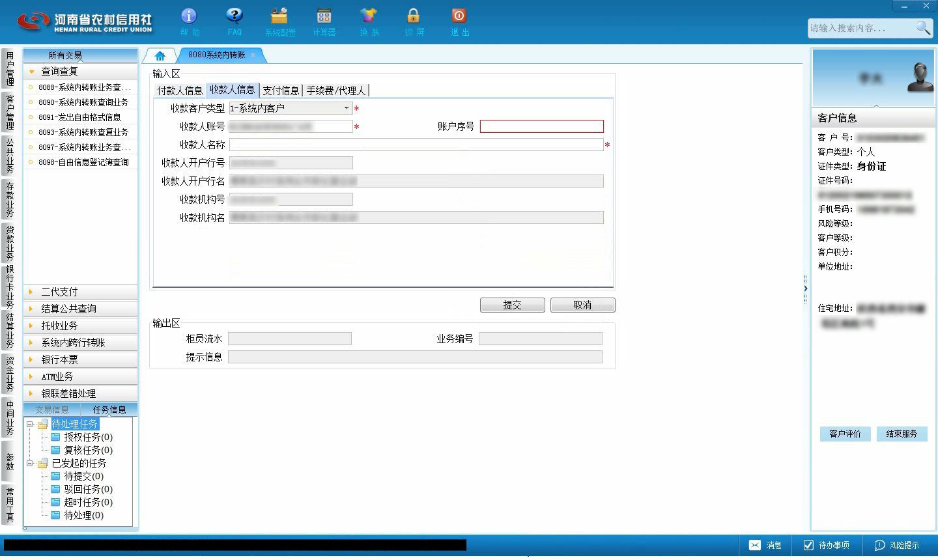Viewport: 938px width, 560px height.
Task: Open 8091-发出自由格式信息 transaction
Action: 81,117
